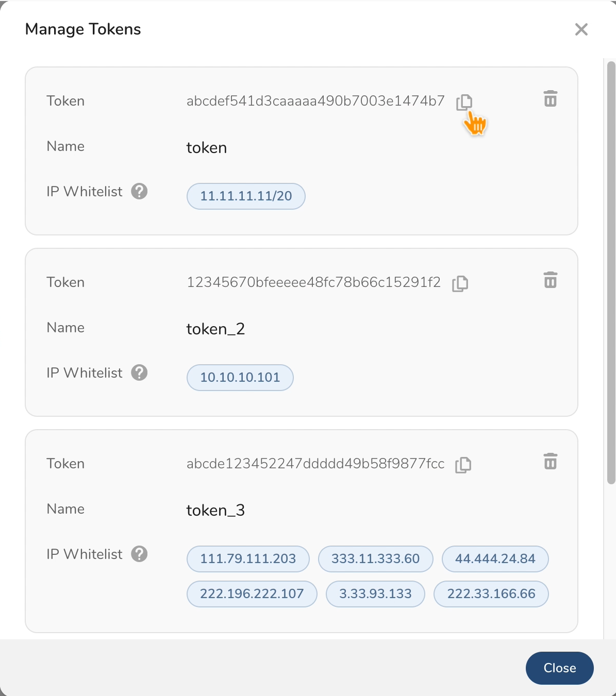Select the 333.11.333.60 IP tag

click(375, 559)
